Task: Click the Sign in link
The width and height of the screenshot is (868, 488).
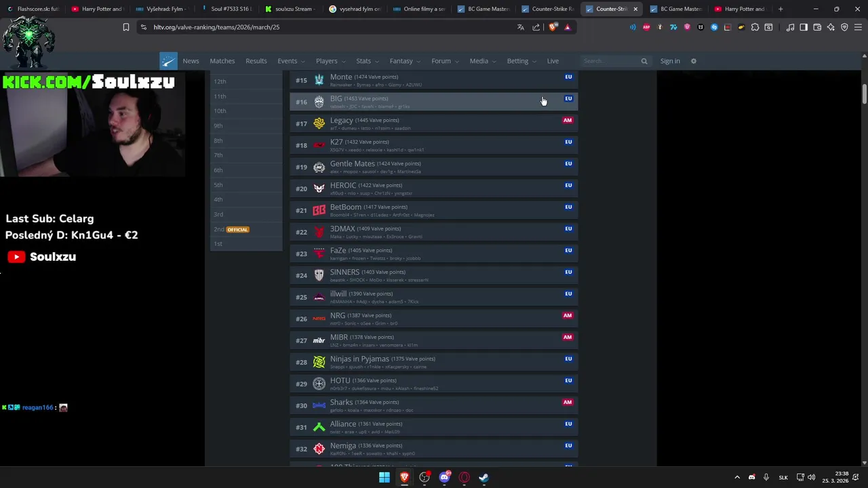Action: [670, 61]
